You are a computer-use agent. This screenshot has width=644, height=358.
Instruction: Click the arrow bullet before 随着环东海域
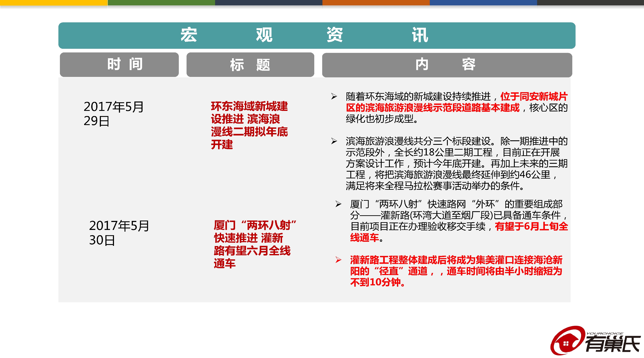(334, 96)
